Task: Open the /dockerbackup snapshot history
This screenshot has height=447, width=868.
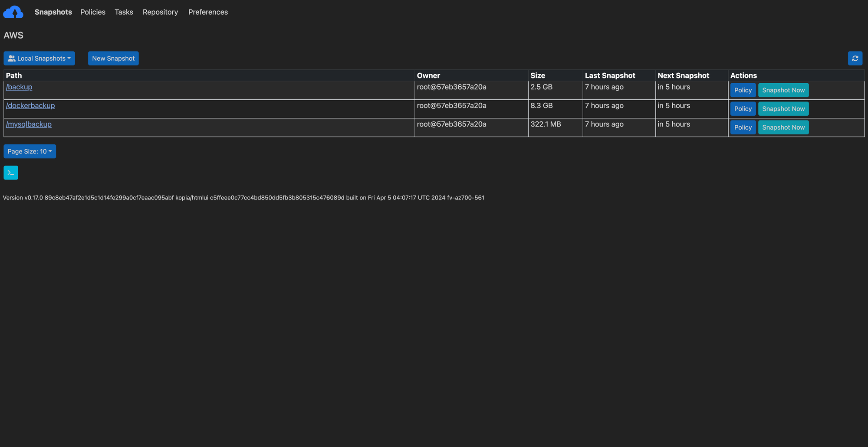Action: click(30, 105)
